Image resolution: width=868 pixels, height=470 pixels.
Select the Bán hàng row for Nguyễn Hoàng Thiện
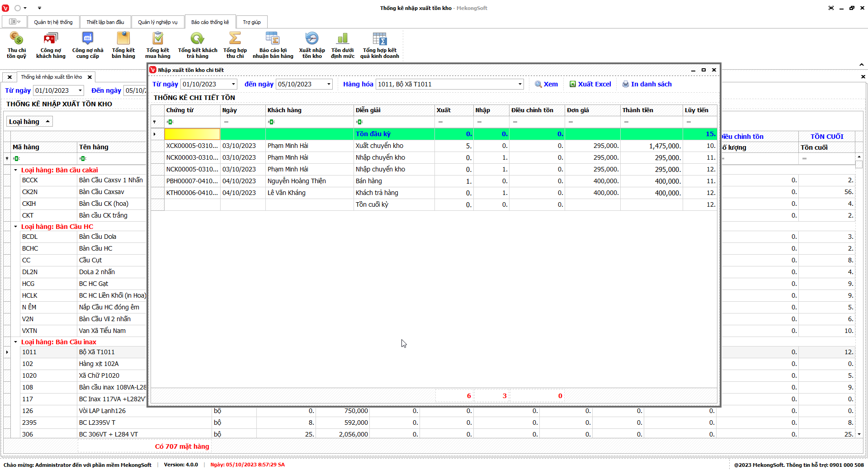368,181
